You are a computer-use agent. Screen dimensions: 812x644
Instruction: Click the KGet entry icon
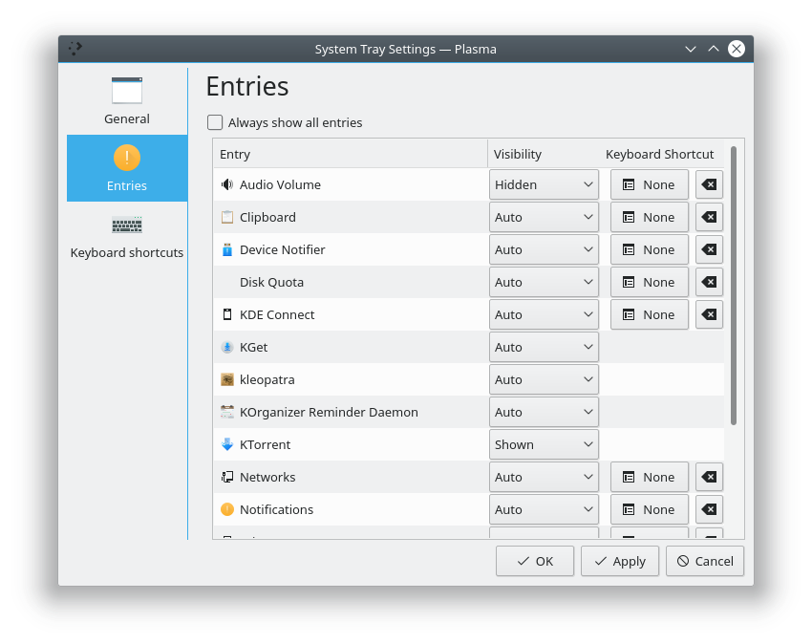227,347
